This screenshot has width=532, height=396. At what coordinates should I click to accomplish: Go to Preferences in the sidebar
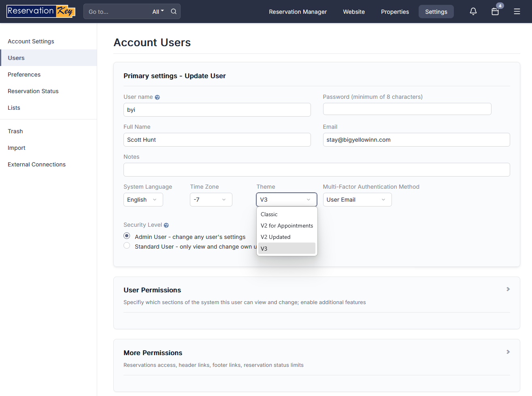(24, 75)
